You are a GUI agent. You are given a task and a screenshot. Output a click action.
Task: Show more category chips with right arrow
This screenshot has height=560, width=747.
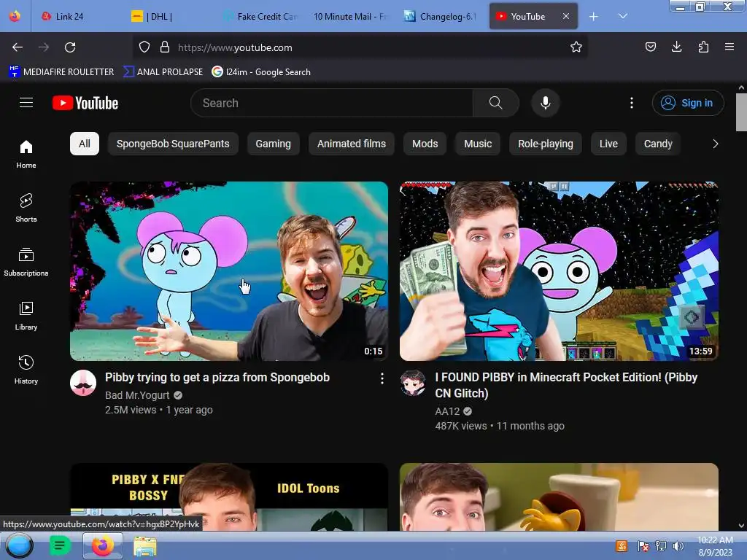coord(715,144)
